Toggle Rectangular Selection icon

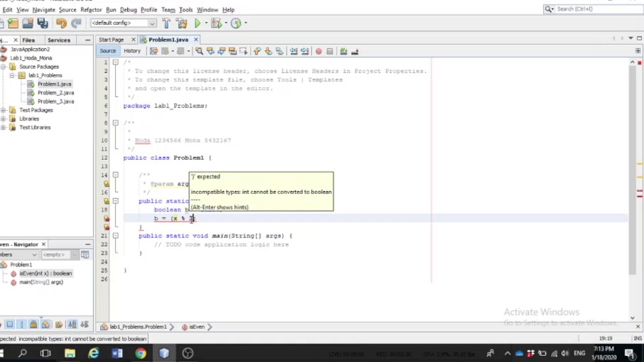[x=244, y=51]
